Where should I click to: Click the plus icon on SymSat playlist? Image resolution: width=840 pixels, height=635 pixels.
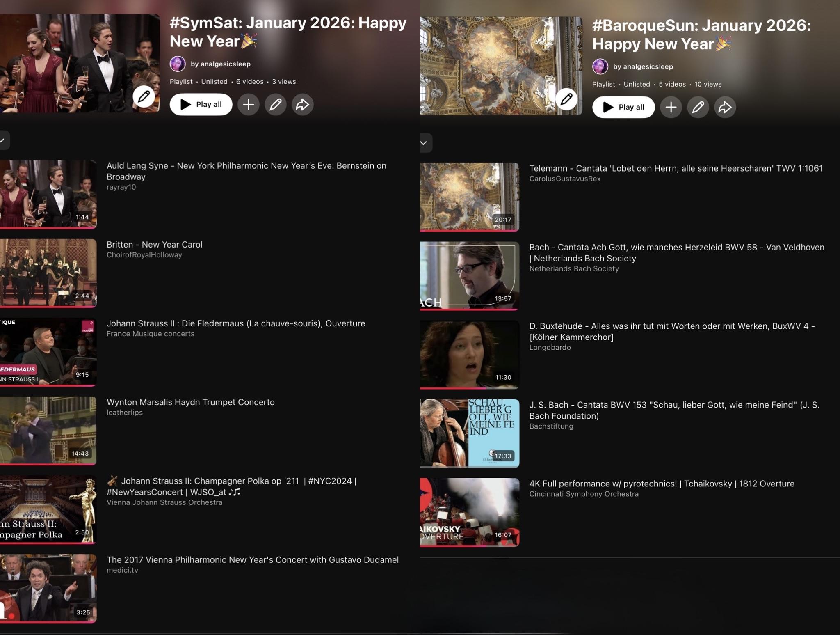248,105
